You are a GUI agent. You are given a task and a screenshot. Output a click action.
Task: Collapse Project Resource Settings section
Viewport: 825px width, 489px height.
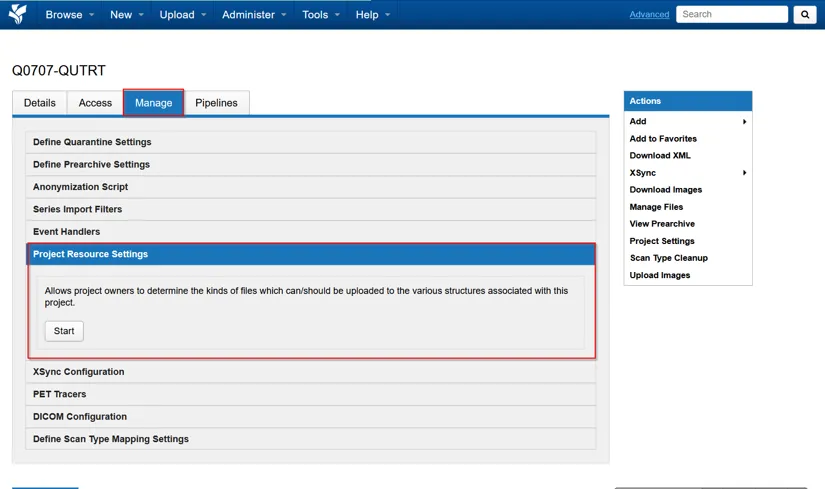pyautogui.click(x=310, y=254)
